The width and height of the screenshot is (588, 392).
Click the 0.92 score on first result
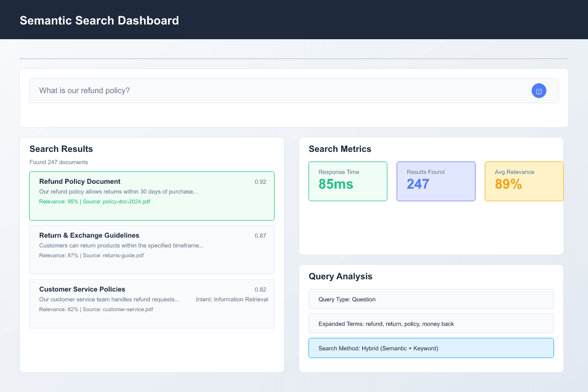pyautogui.click(x=260, y=182)
